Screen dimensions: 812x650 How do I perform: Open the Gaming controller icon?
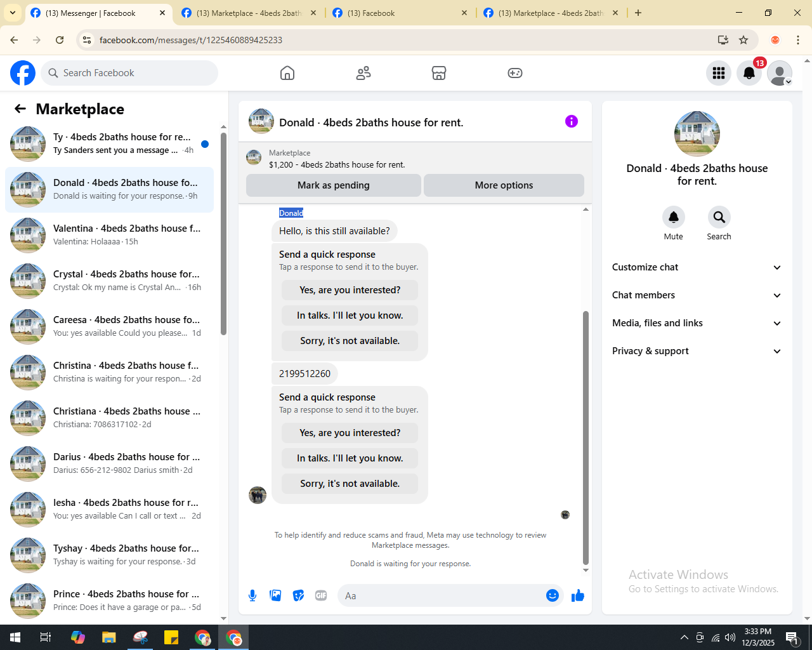click(x=515, y=73)
